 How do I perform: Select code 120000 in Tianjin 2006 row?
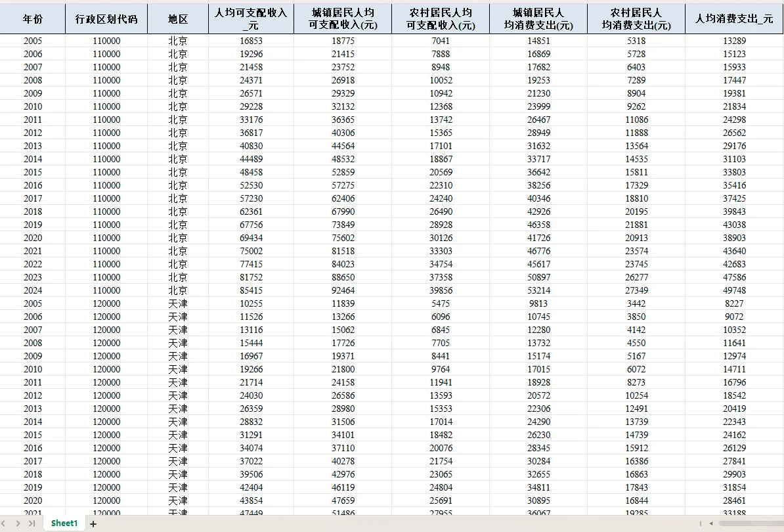[106, 317]
